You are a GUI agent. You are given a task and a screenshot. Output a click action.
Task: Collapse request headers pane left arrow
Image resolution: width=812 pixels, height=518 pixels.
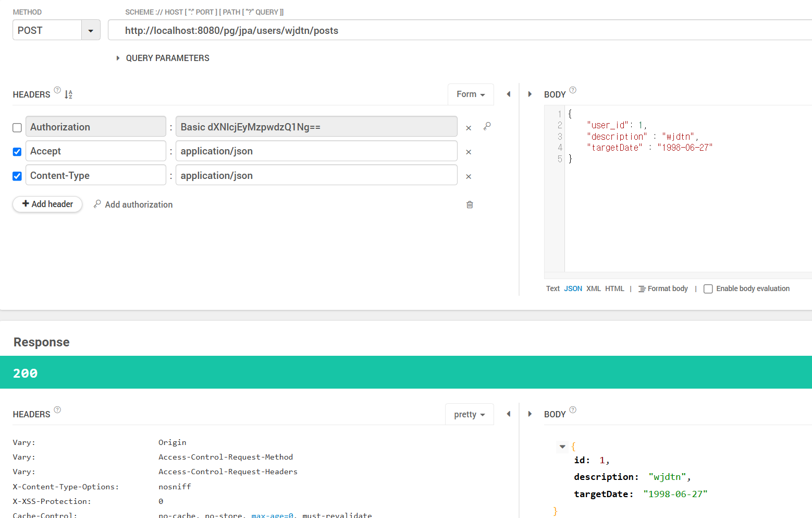pos(509,94)
